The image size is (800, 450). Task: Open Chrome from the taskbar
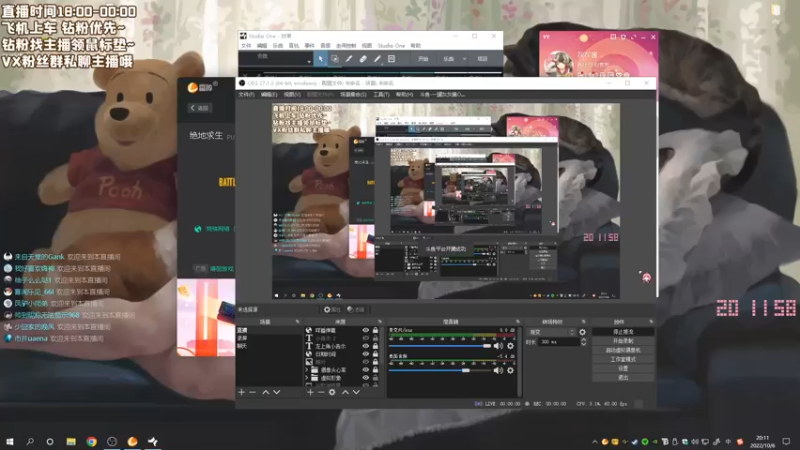tap(91, 441)
